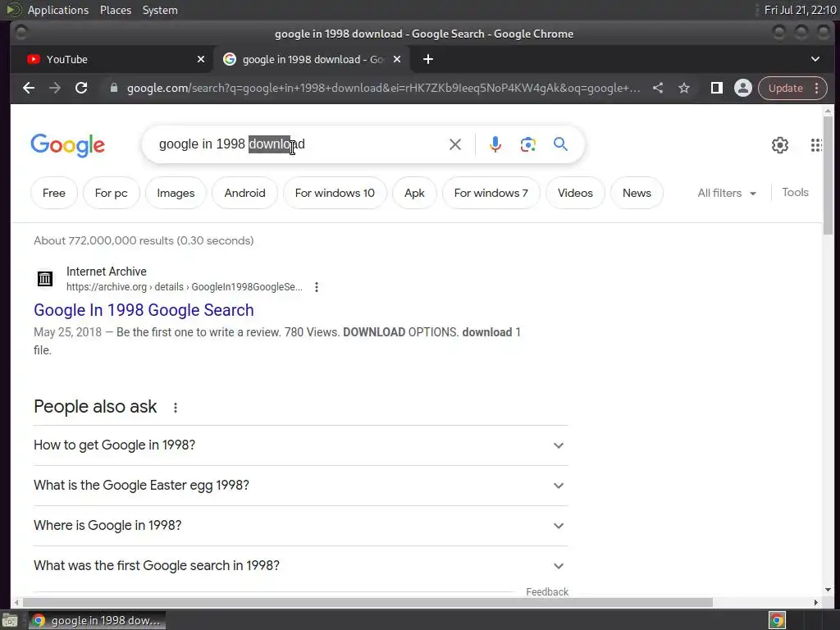Click the vertical scrollbar thumb
The image size is (840, 630).
click(829, 176)
